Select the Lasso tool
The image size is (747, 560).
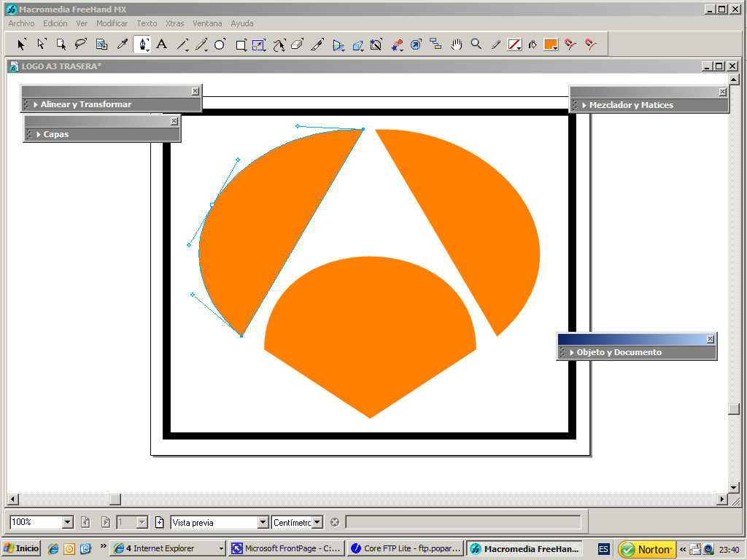click(81, 44)
